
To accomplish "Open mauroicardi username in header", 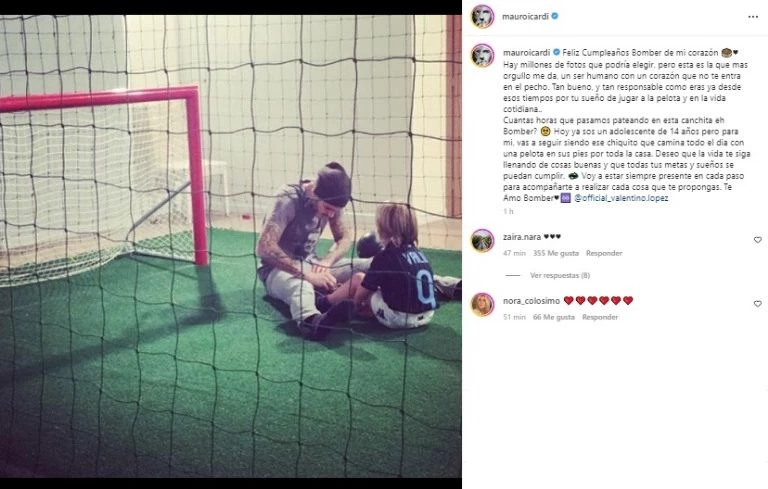I will [525, 16].
